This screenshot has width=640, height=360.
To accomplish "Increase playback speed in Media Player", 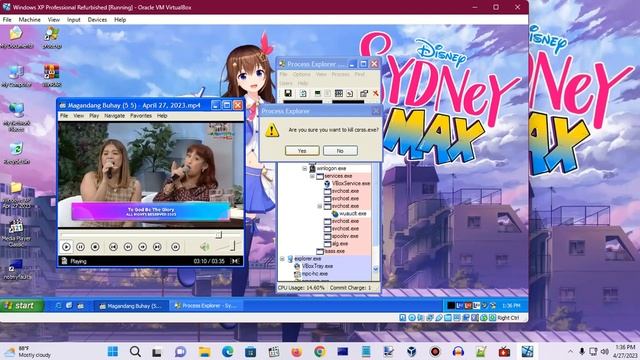I will pyautogui.click(x=142, y=247).
